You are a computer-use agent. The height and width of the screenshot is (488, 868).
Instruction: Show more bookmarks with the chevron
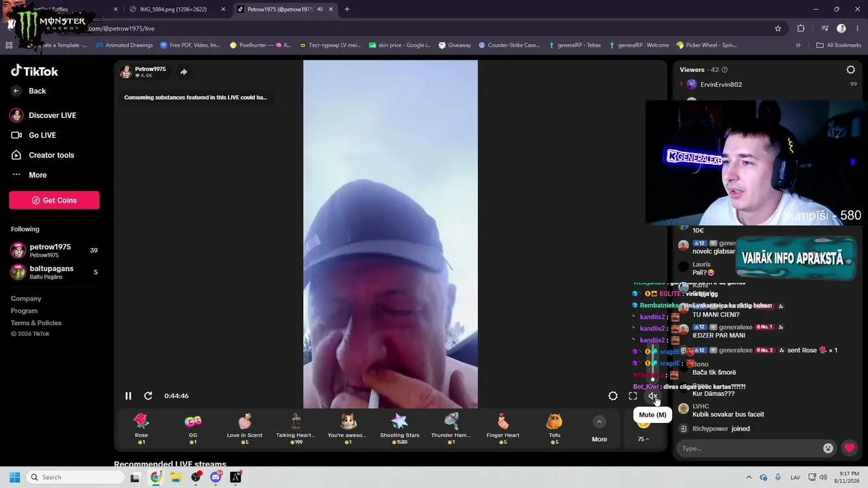(x=798, y=45)
